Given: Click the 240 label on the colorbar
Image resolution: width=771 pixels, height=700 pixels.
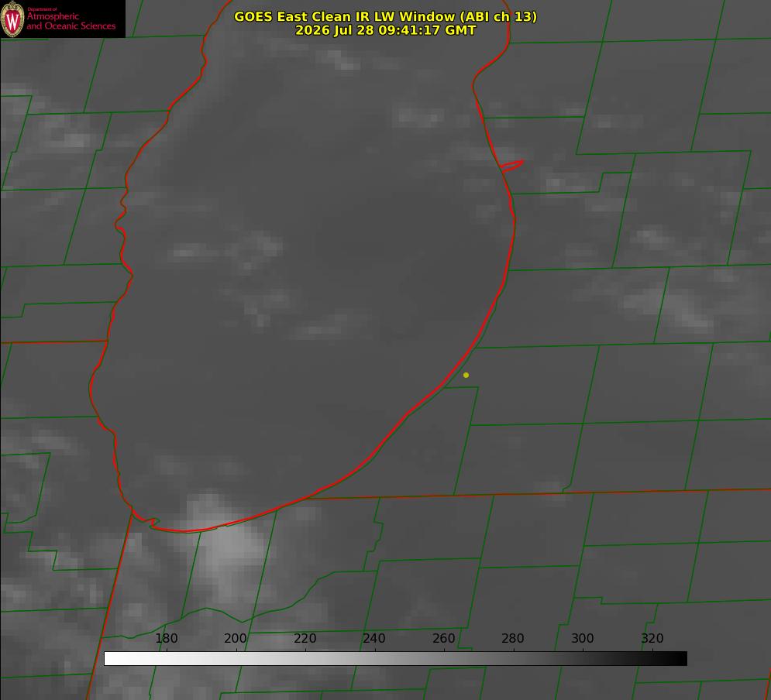Looking at the screenshot, I should point(374,638).
